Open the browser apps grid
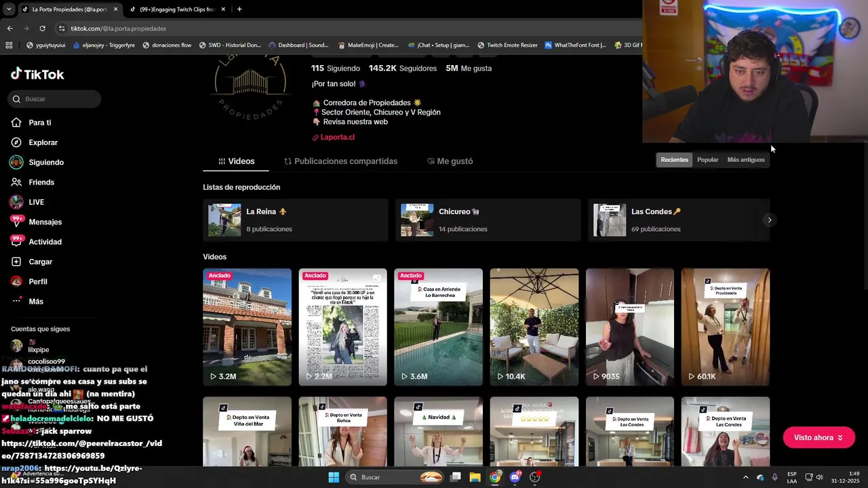This screenshot has height=488, width=868. tap(9, 45)
